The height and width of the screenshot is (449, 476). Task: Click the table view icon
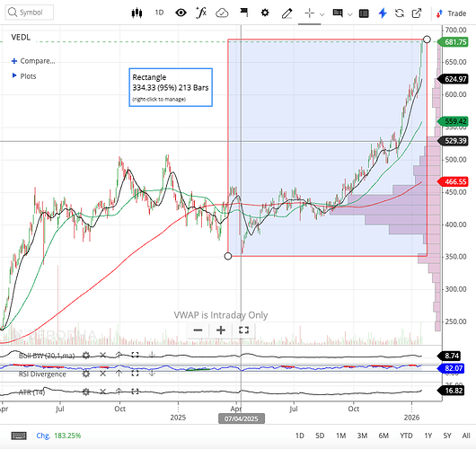[364, 13]
